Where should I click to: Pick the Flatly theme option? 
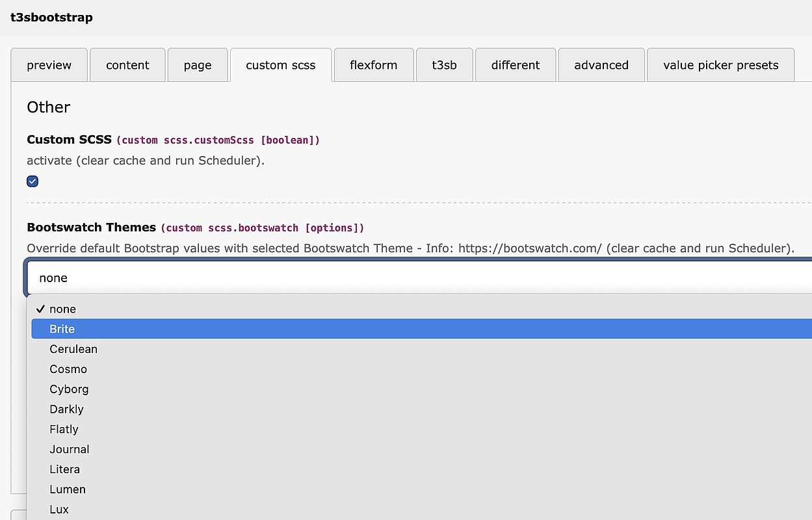[64, 430]
